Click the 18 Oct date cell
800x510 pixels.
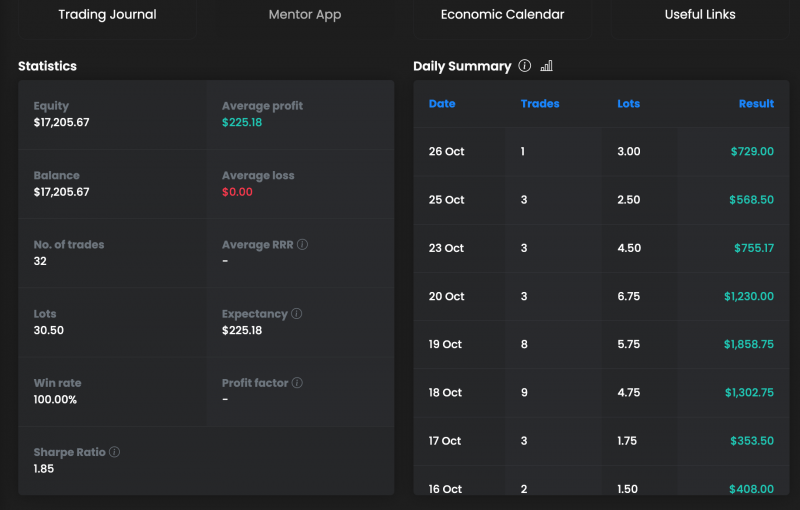point(446,393)
